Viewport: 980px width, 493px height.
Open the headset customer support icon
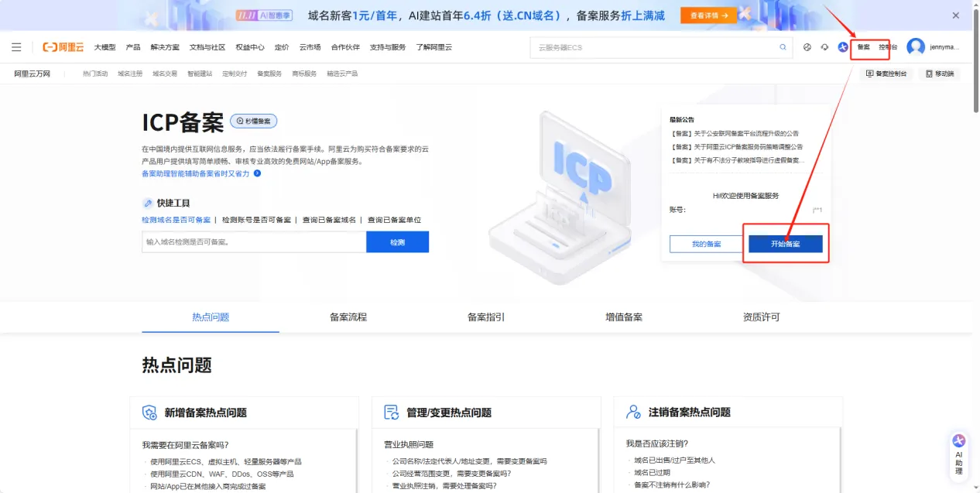[x=824, y=47]
